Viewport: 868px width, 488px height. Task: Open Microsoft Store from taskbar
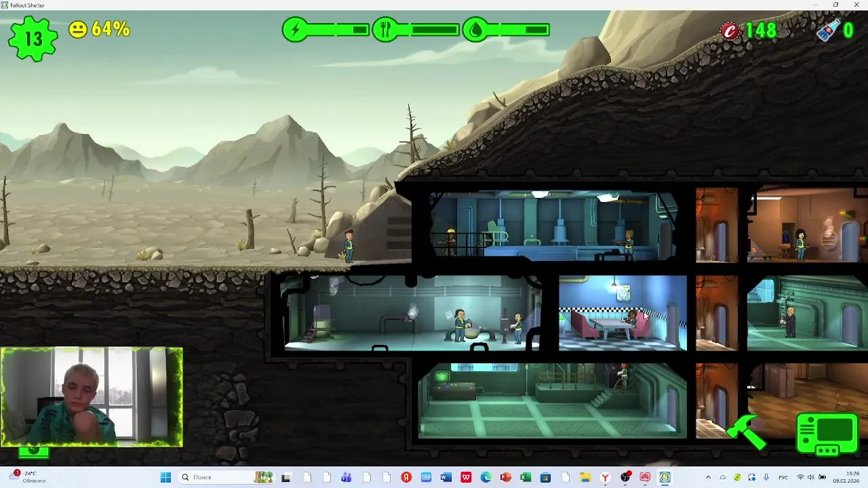point(545,477)
